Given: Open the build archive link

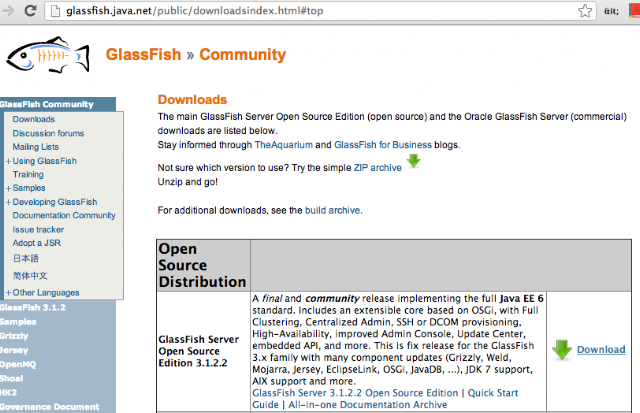Looking at the screenshot, I should (x=333, y=210).
